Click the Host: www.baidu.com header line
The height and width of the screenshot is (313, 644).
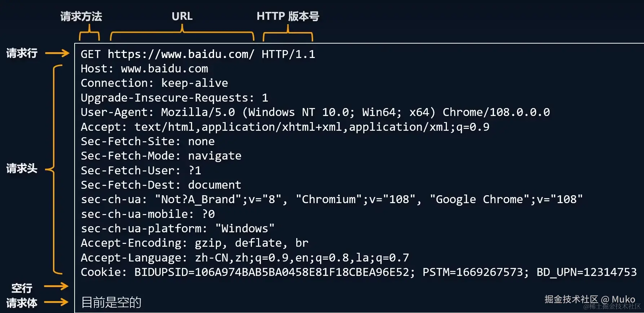click(x=144, y=68)
